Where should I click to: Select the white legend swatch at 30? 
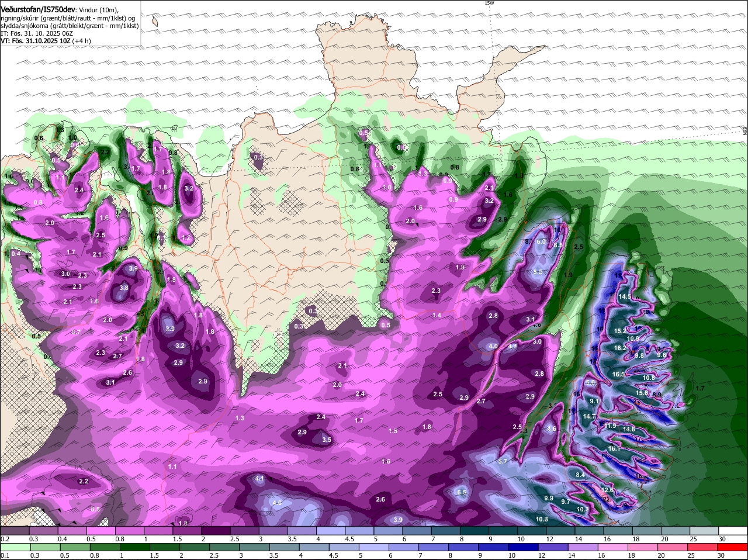pos(733,530)
